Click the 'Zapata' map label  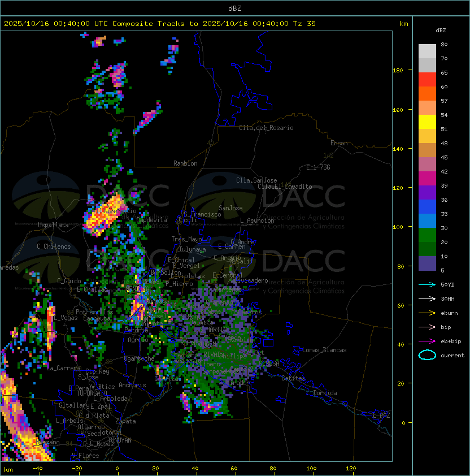point(125,421)
